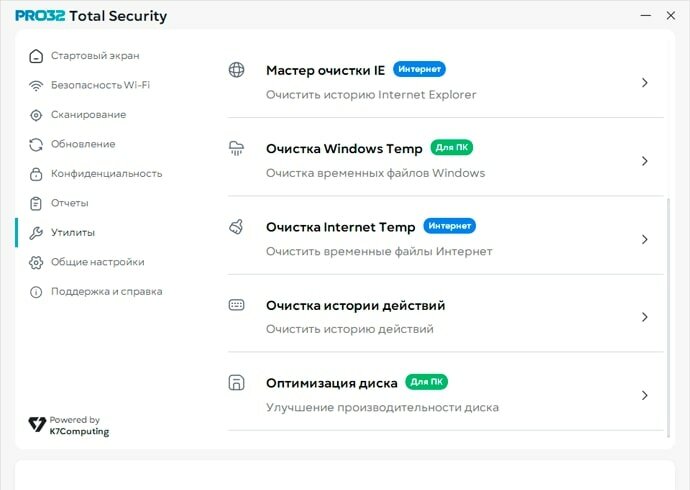Expand Мастер очистки IE with its chevron
The height and width of the screenshot is (490, 690).
click(x=645, y=83)
